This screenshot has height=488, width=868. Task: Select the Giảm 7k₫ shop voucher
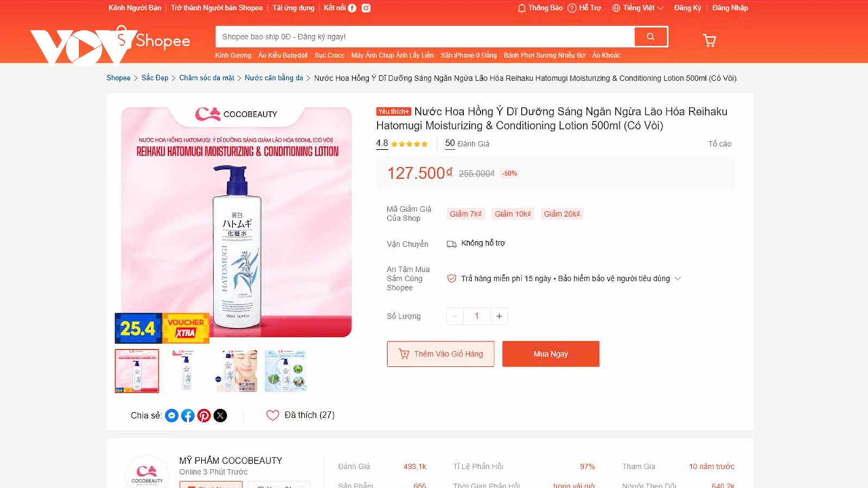coord(465,214)
